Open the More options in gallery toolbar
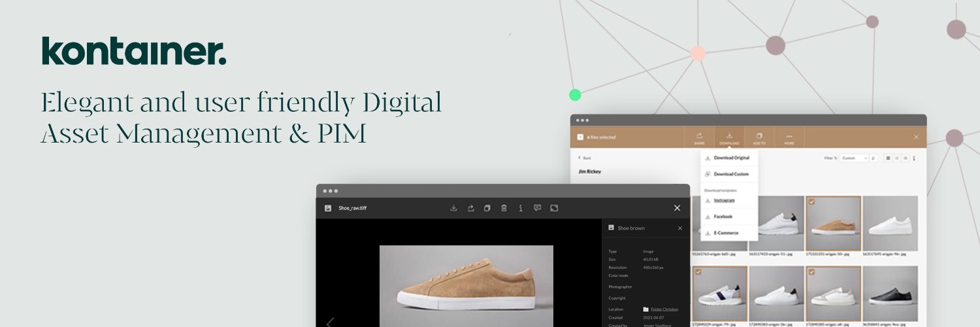Image resolution: width=980 pixels, height=327 pixels. click(x=789, y=138)
